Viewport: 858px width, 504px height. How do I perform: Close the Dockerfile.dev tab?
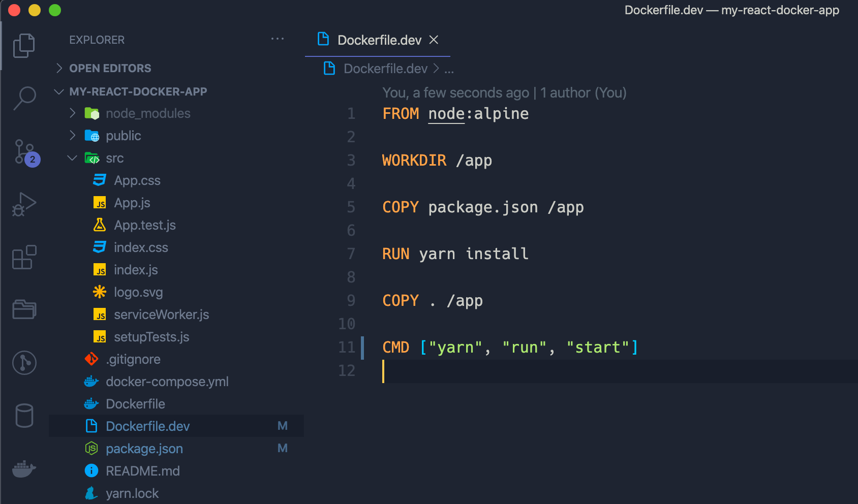click(434, 40)
